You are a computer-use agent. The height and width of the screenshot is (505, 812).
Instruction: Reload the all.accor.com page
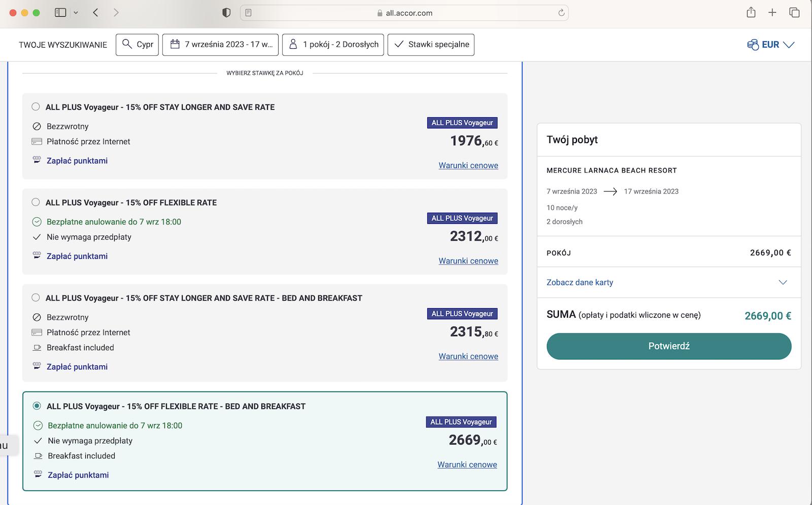[x=561, y=13]
